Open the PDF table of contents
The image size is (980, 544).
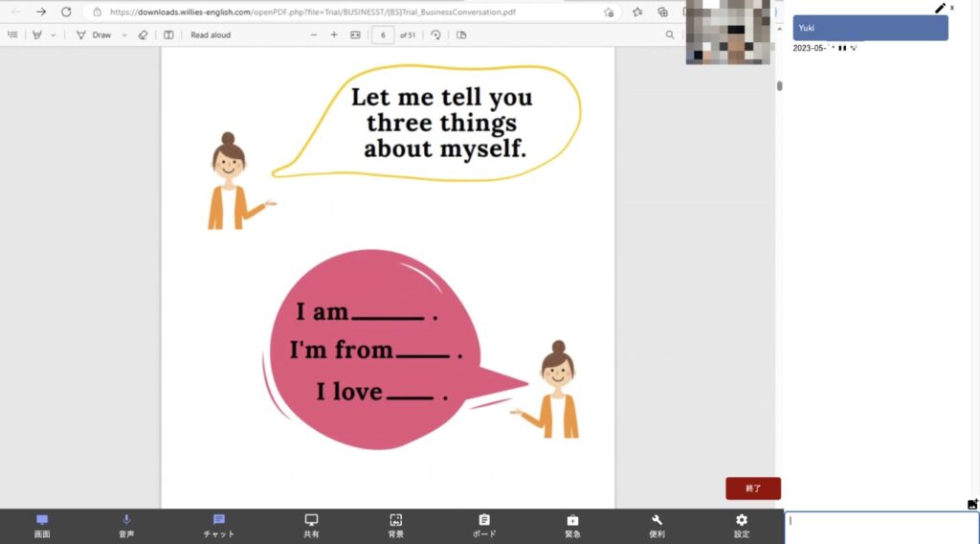[x=12, y=35]
